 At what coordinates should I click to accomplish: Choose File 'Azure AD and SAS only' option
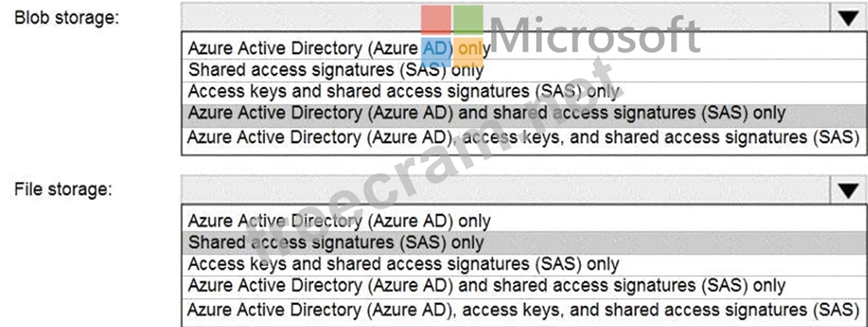486,286
